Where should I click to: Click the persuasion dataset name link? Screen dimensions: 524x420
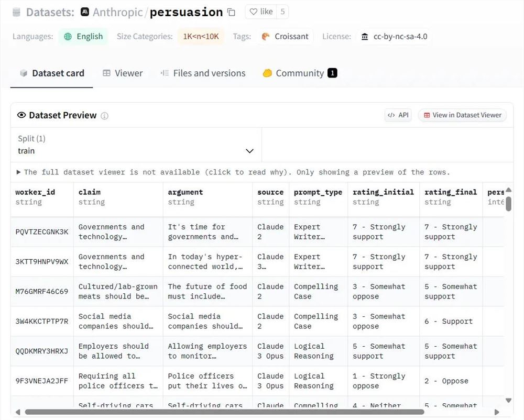[x=186, y=12]
